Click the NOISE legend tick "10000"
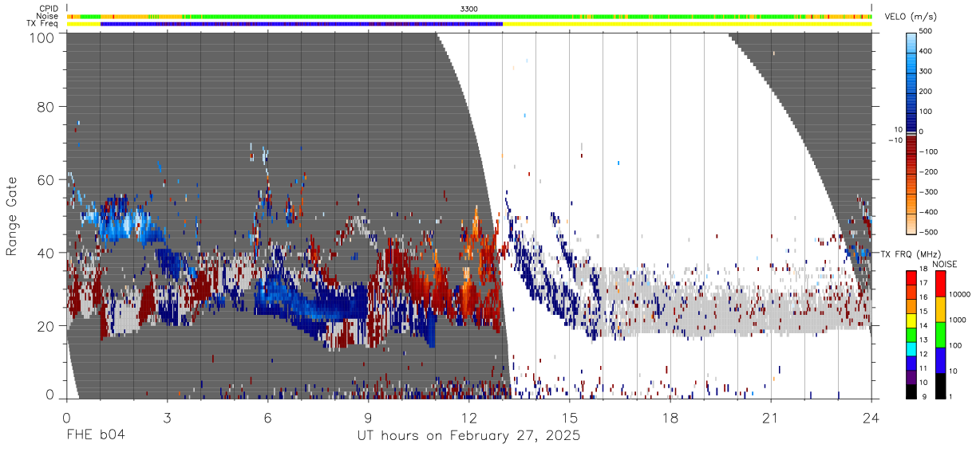The image size is (980, 452). (958, 294)
